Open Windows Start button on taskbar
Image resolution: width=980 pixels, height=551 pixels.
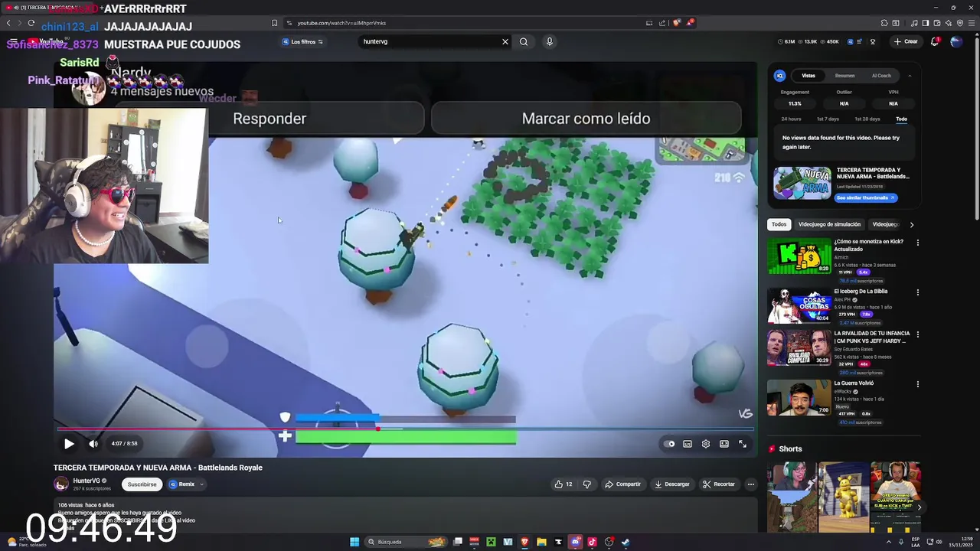point(354,542)
